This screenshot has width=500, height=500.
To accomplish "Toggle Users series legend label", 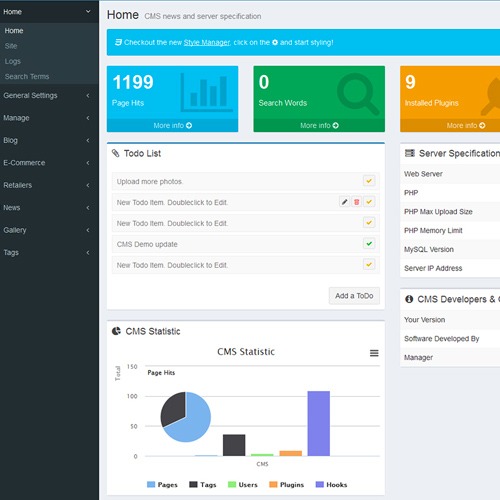I will pyautogui.click(x=248, y=485).
